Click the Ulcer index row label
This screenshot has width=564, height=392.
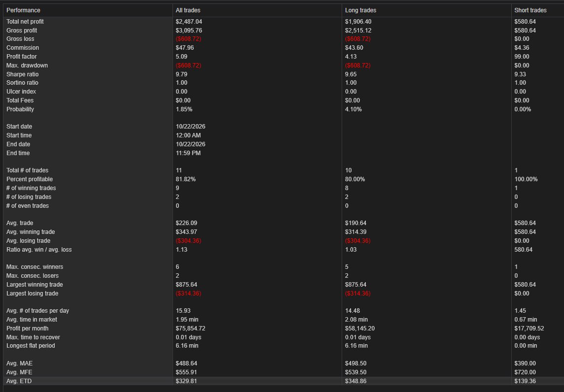point(21,92)
